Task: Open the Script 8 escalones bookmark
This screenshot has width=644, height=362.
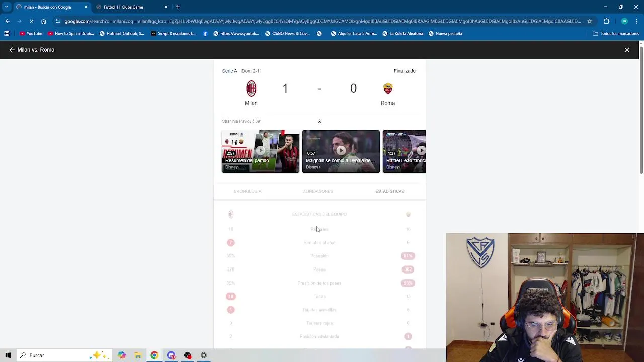Action: pyautogui.click(x=174, y=34)
